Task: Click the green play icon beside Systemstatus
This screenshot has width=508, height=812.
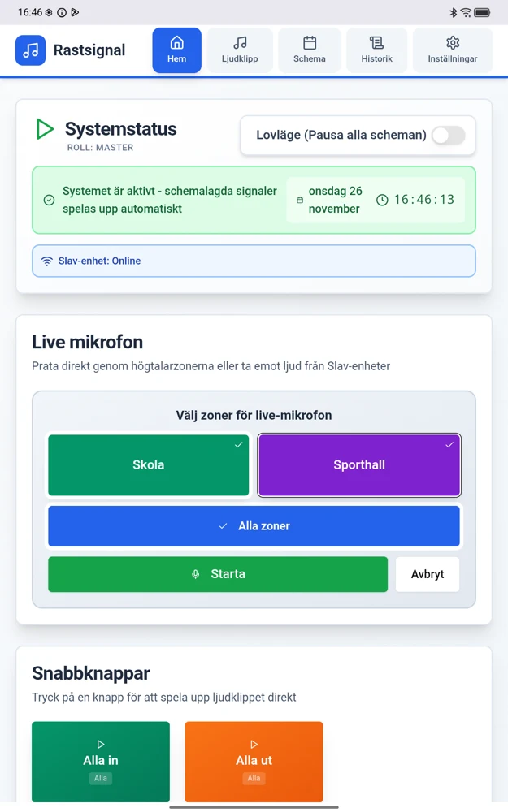Action: [45, 129]
